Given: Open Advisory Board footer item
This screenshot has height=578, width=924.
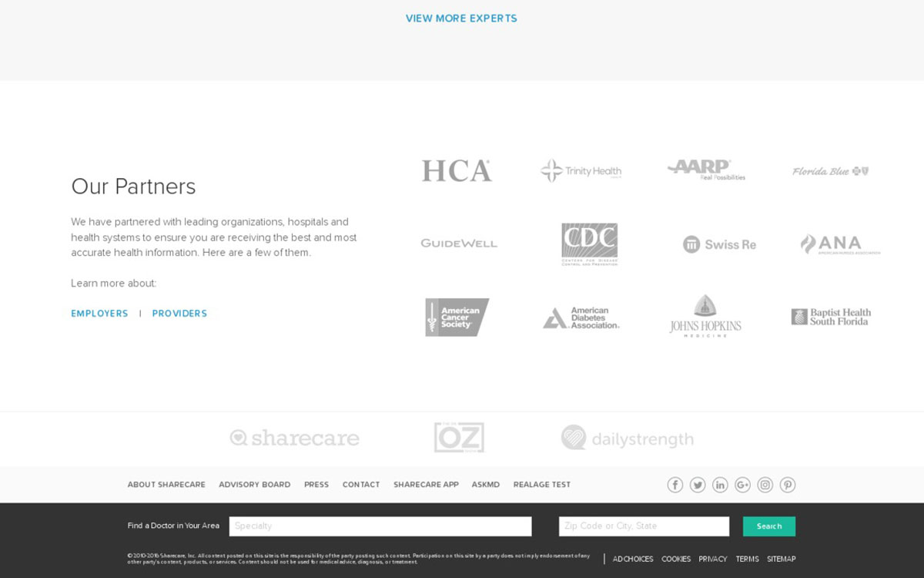Looking at the screenshot, I should coord(255,485).
